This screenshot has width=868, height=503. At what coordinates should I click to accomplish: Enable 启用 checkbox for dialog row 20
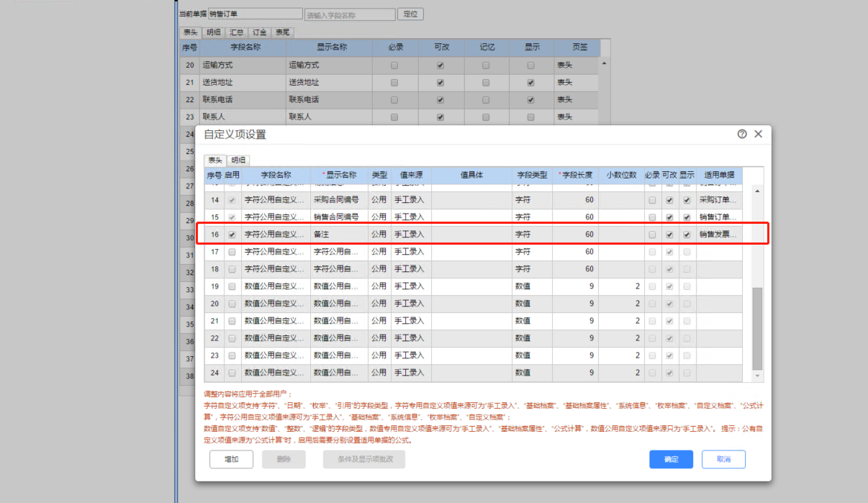(232, 304)
